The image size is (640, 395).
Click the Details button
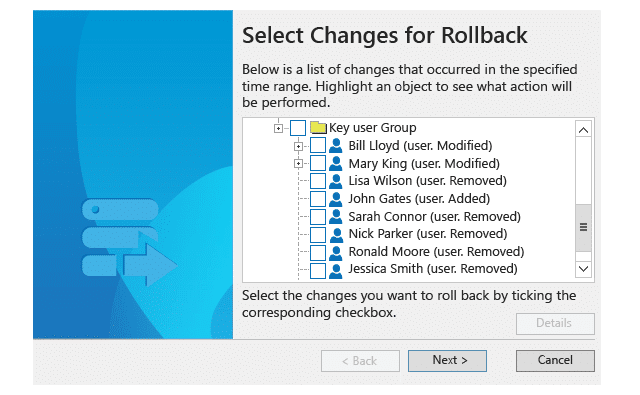point(555,324)
